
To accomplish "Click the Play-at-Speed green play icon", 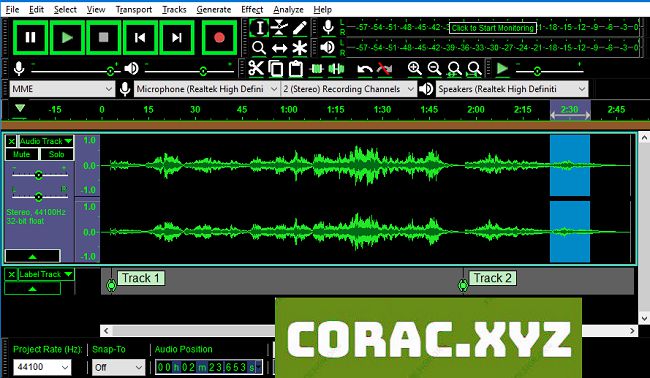I will [502, 68].
